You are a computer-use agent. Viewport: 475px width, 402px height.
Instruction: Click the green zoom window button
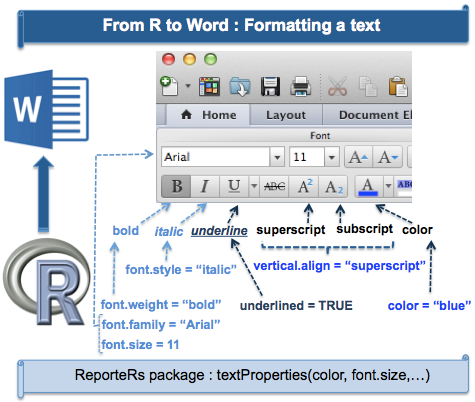(x=210, y=59)
